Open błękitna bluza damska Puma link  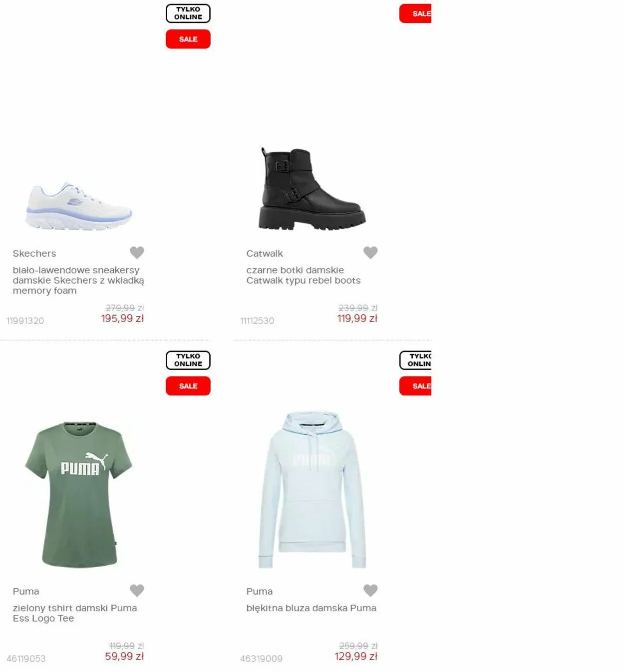click(x=311, y=608)
